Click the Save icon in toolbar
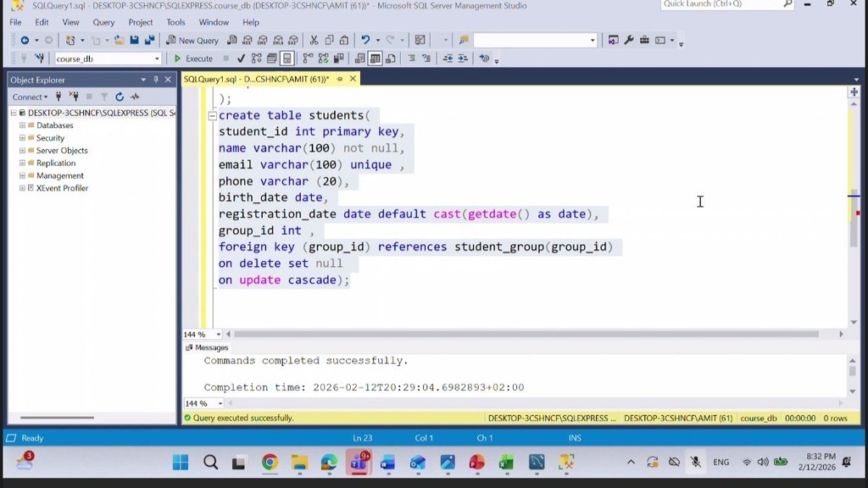Viewport: 868px width, 488px height. coord(134,40)
